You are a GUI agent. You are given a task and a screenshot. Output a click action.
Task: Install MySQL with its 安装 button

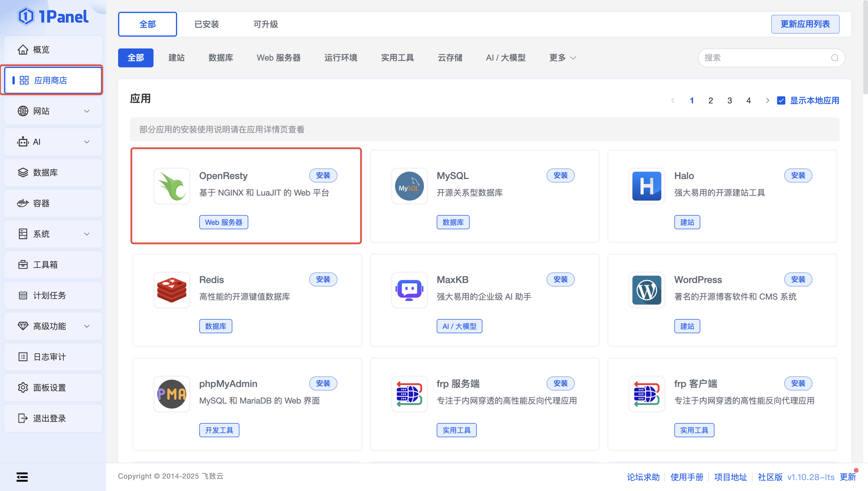tap(560, 175)
